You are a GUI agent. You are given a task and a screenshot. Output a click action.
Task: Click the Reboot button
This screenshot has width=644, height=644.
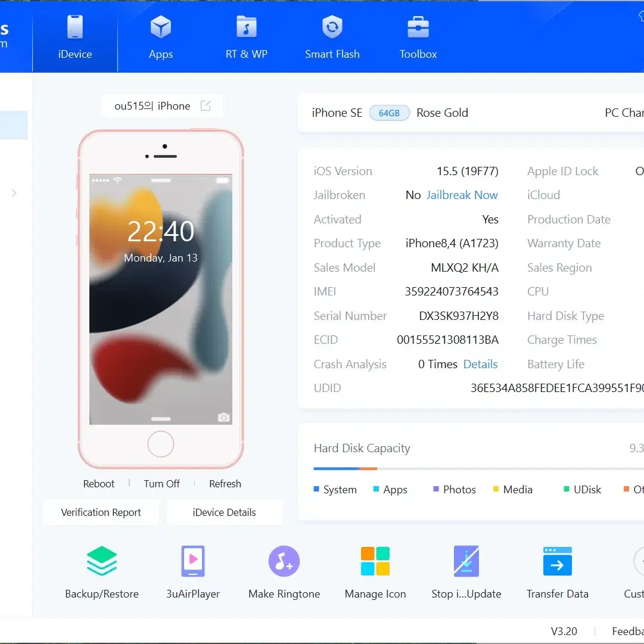coord(98,484)
